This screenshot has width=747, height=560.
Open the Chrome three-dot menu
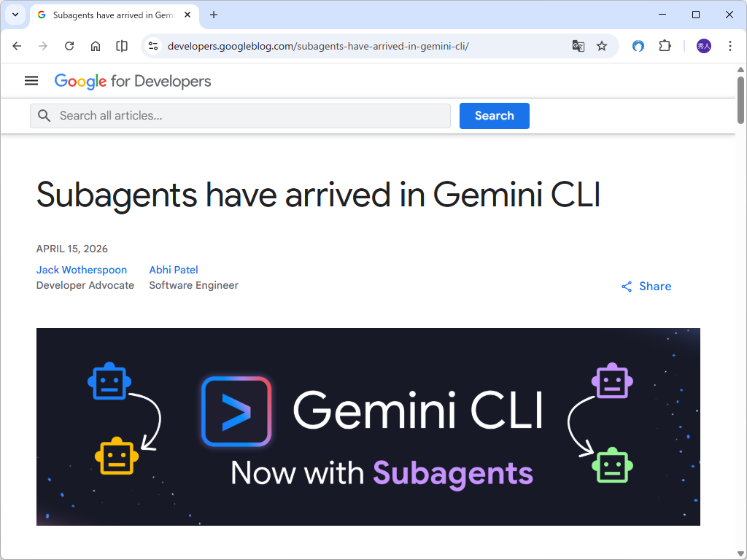click(x=729, y=46)
